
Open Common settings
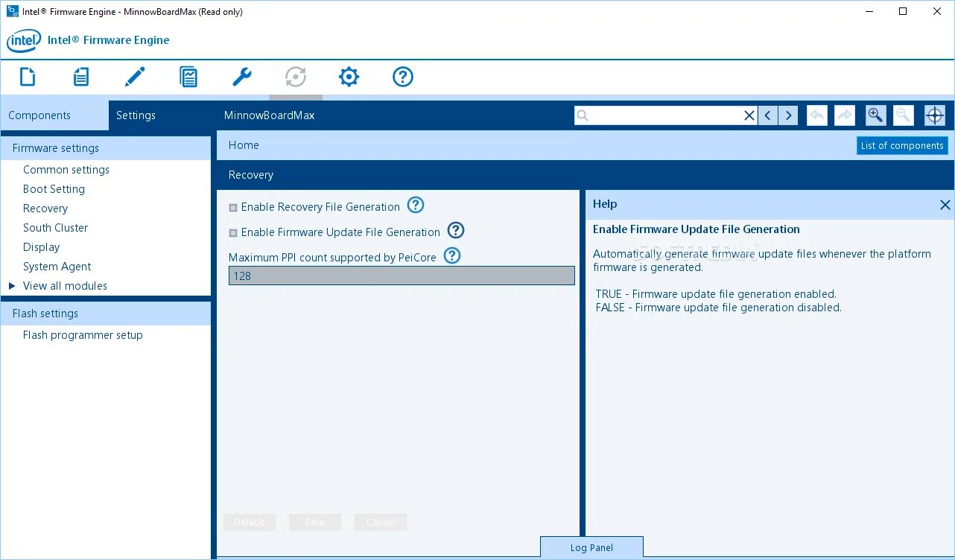click(x=66, y=170)
